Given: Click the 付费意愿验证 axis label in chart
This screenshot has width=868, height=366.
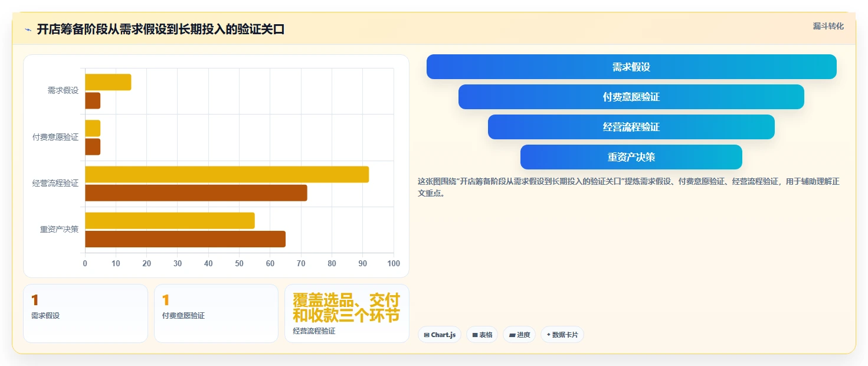Looking at the screenshot, I should coord(55,137).
